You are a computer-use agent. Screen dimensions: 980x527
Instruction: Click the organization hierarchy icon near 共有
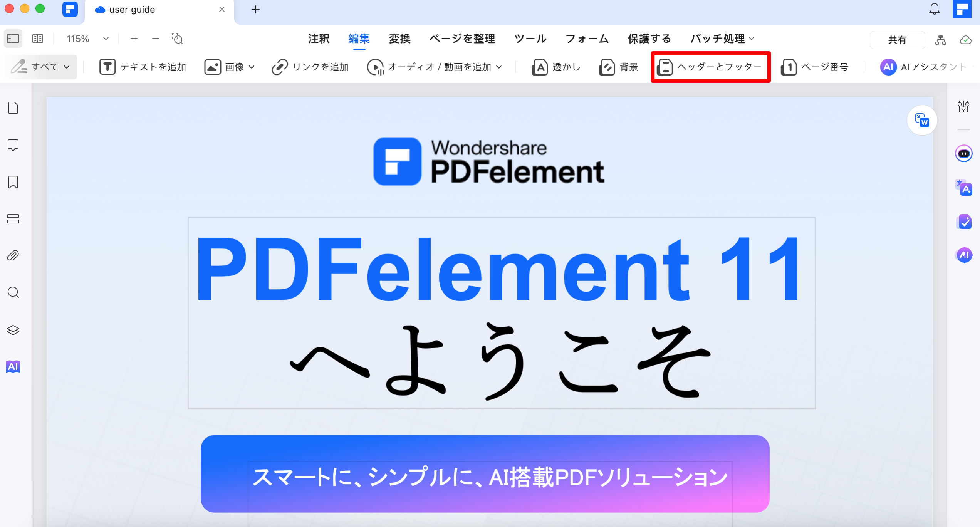pyautogui.click(x=941, y=40)
